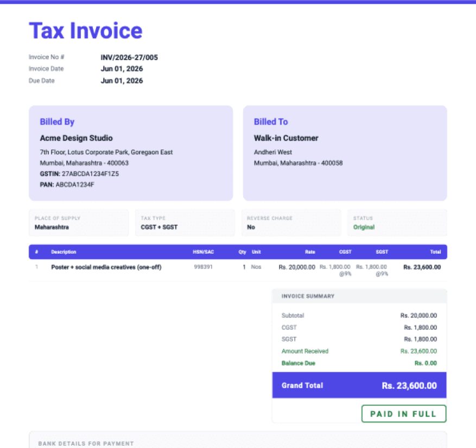The image size is (476, 448).
Task: Click the Reverse Charge value No
Action: pyautogui.click(x=251, y=227)
